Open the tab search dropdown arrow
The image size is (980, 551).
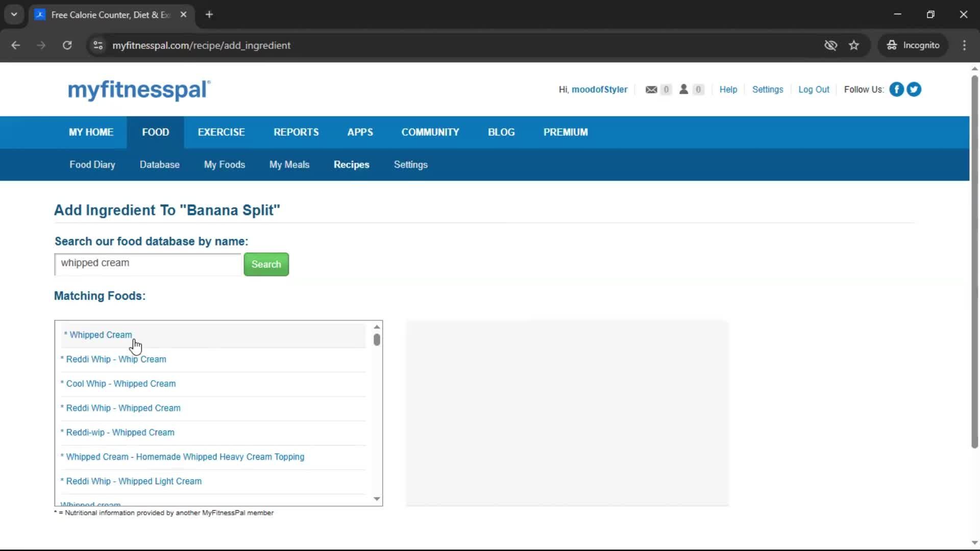pyautogui.click(x=14, y=14)
